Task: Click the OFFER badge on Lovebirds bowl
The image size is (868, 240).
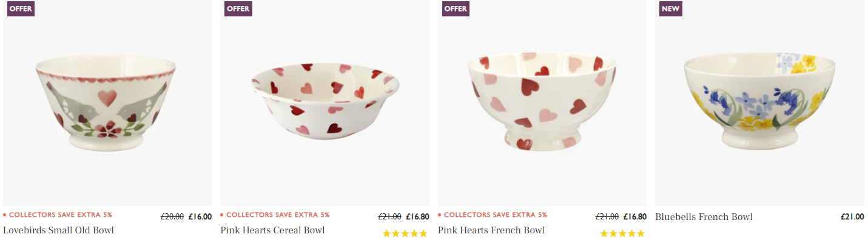Action: (x=20, y=8)
